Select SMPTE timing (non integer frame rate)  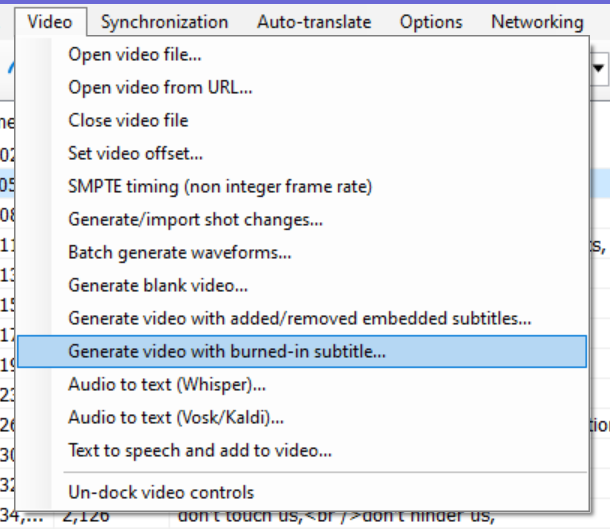(220, 186)
